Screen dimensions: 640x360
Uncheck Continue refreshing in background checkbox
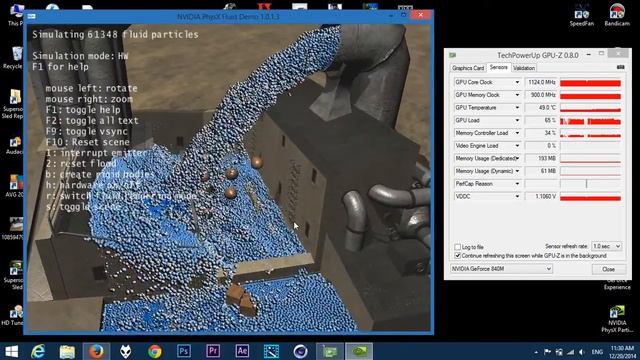pos(458,256)
